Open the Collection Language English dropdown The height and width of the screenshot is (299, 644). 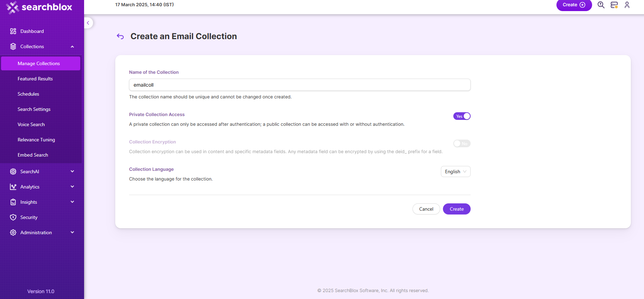pyautogui.click(x=455, y=172)
